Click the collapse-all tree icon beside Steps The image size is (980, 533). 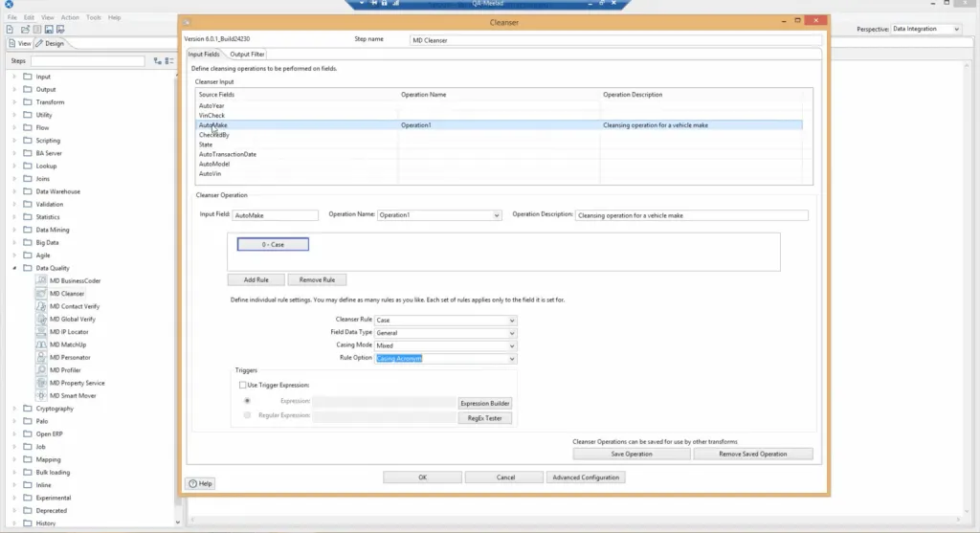click(x=168, y=60)
